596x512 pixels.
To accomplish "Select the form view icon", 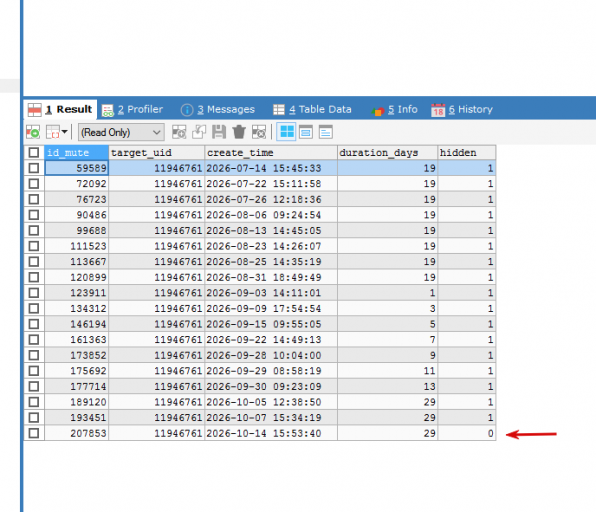I will (306, 132).
